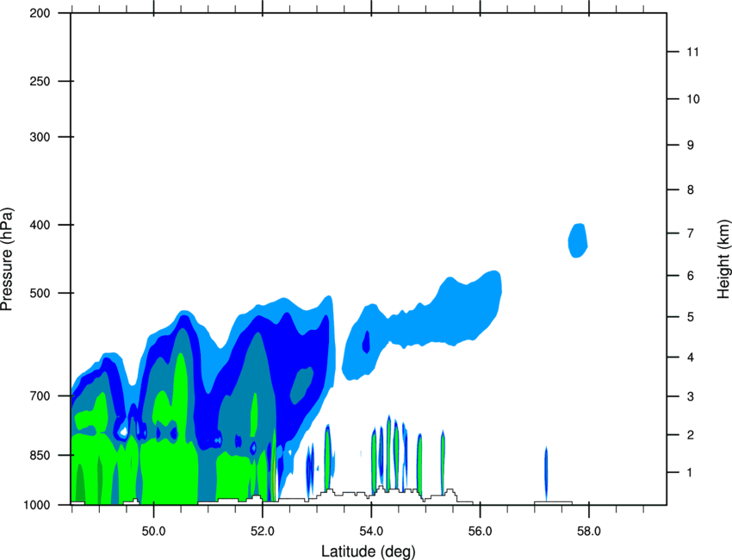Click the narrow blue column near latitude 57.2
The image size is (732, 560).
[x=546, y=474]
